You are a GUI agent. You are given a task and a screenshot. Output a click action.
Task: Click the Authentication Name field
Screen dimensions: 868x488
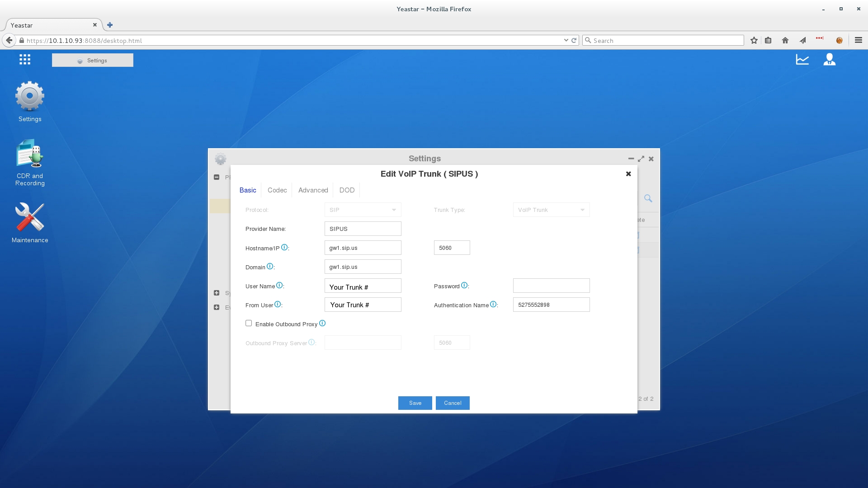pos(551,305)
